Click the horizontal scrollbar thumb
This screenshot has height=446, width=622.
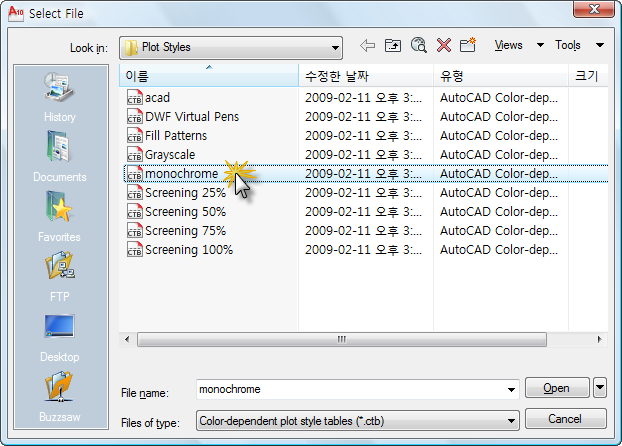click(342, 340)
